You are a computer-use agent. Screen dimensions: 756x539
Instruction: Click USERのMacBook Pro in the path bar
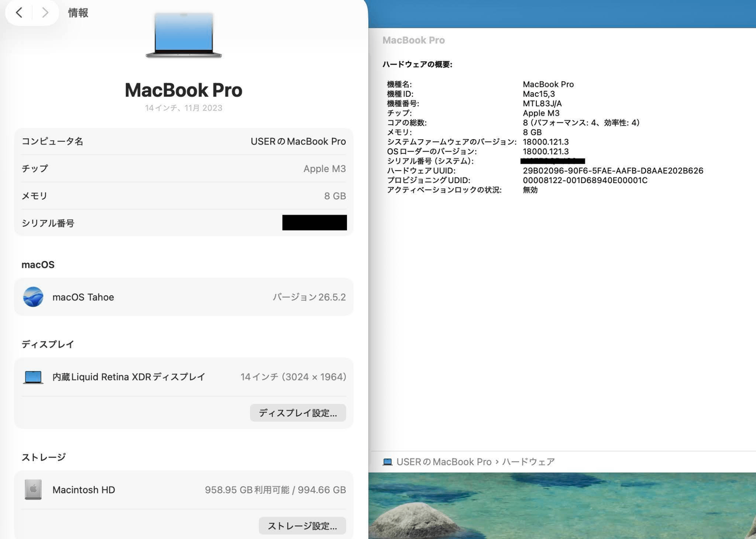(x=444, y=462)
